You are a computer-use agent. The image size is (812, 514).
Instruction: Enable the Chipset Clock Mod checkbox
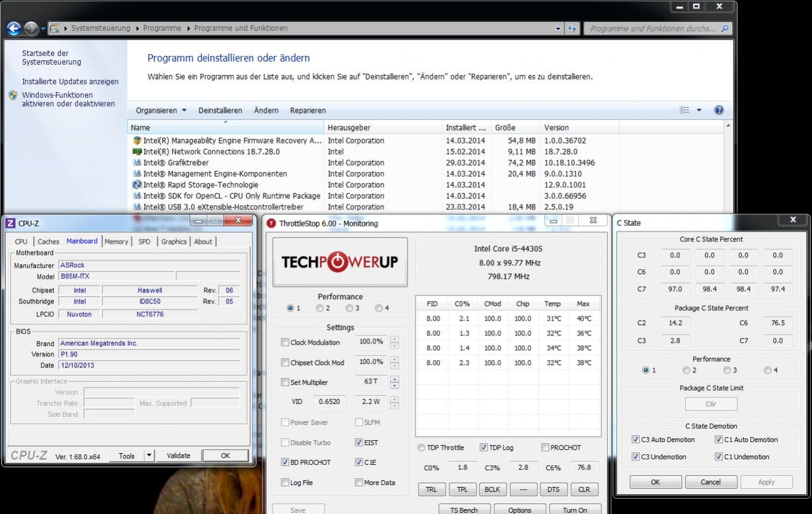pyautogui.click(x=285, y=363)
